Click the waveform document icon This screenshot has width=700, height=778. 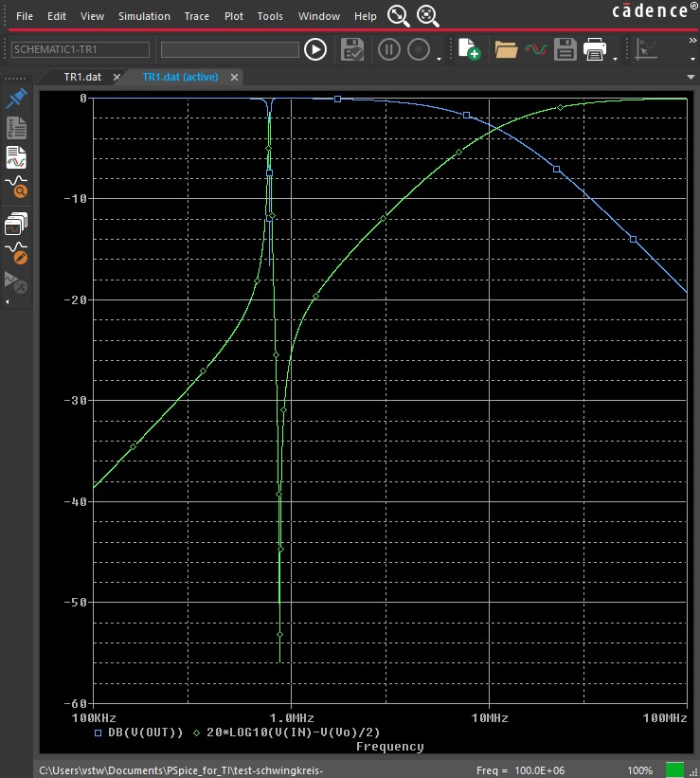click(16, 157)
